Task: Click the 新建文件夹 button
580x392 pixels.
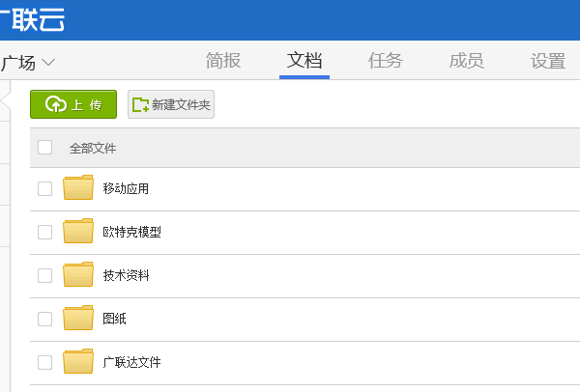Action: [171, 104]
